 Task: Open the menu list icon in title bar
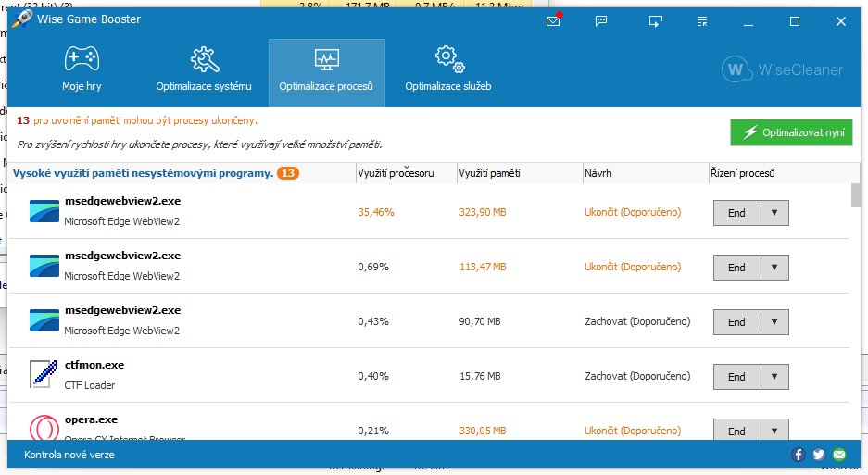[x=702, y=21]
